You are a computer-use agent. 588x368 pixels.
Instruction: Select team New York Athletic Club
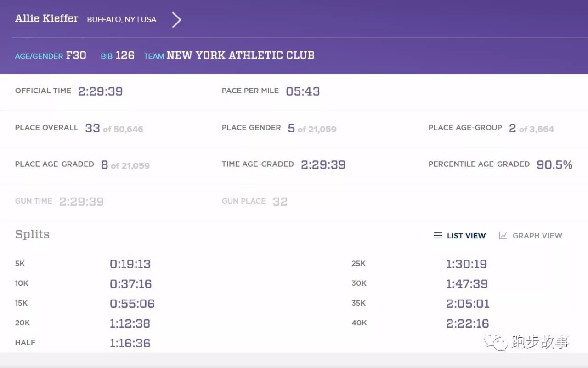[240, 56]
